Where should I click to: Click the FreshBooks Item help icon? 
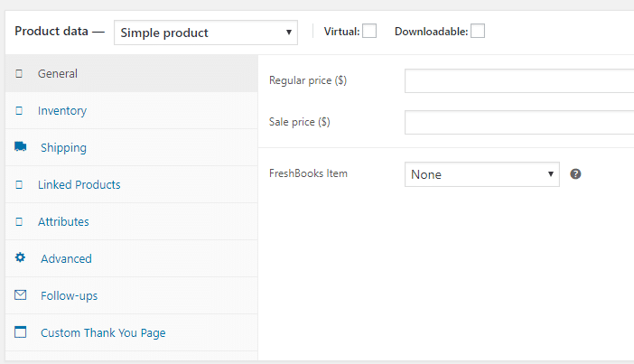click(575, 174)
